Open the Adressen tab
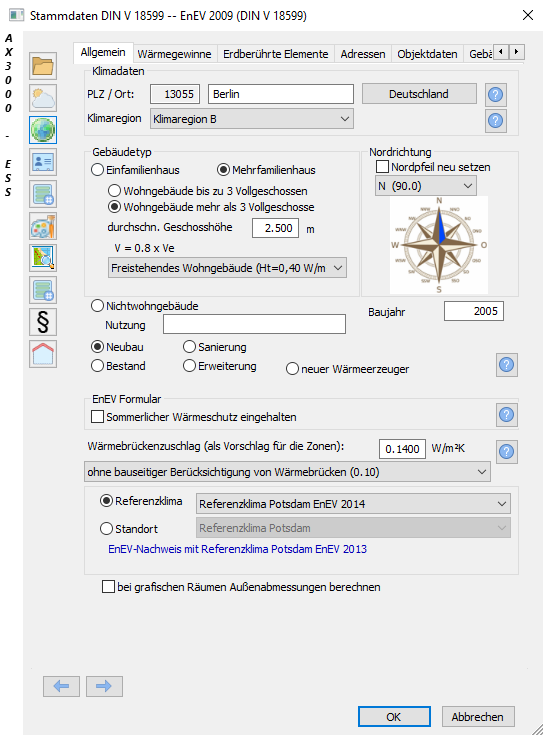The width and height of the screenshot is (544, 736). pyautogui.click(x=363, y=54)
